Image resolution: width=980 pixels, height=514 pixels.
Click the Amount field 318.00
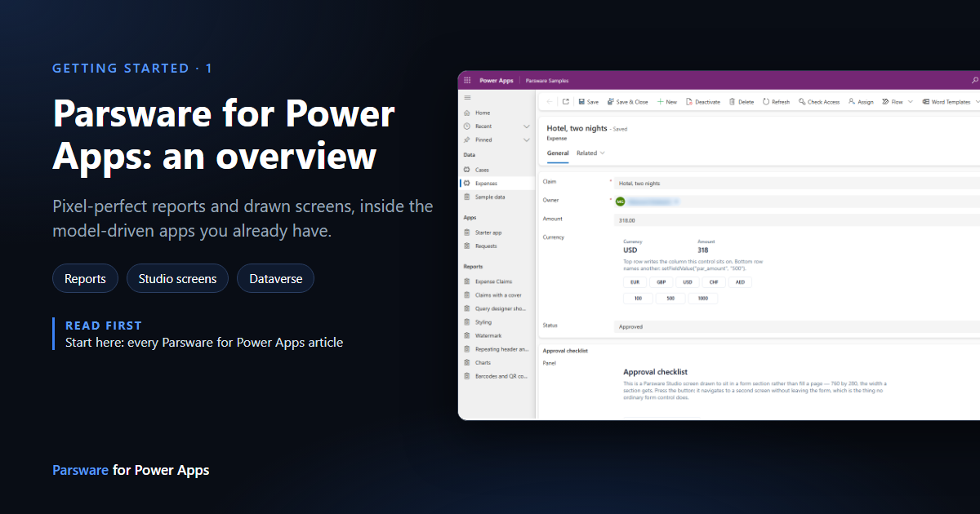tap(796, 219)
